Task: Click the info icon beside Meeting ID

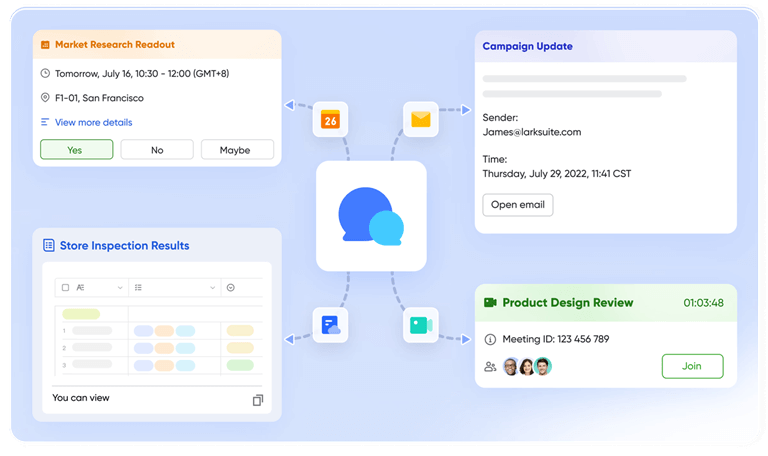Action: (490, 339)
